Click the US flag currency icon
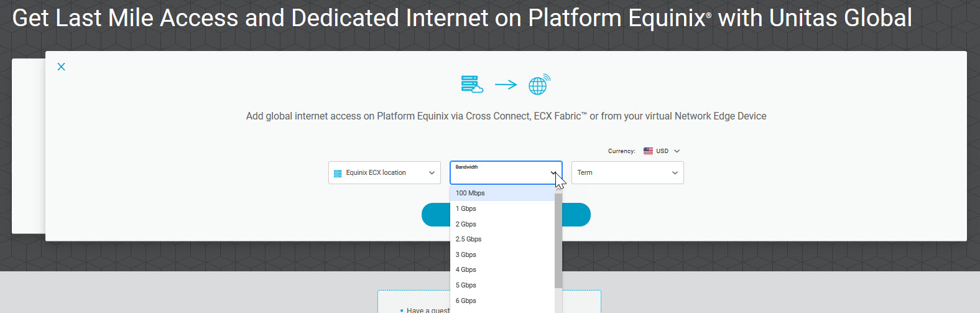The height and width of the screenshot is (313, 980). 648,151
